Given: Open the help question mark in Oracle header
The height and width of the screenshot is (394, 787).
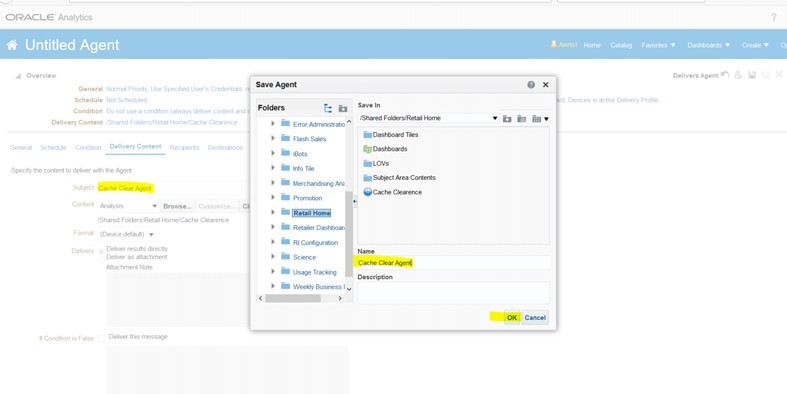Looking at the screenshot, I should tap(773, 18).
